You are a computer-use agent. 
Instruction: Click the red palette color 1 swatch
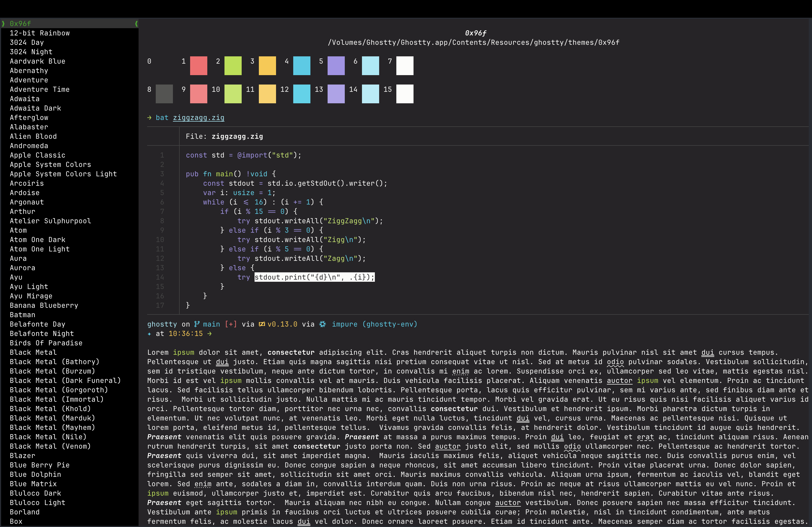coord(198,66)
